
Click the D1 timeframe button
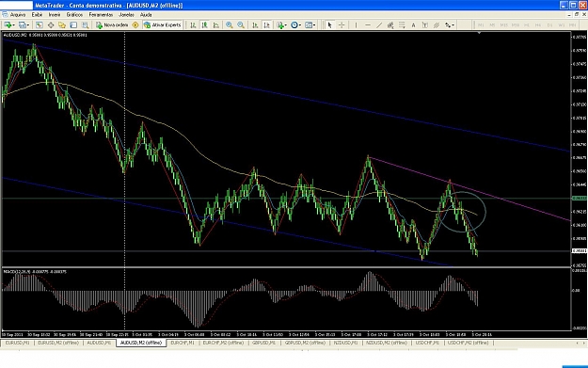pyautogui.click(x=549, y=25)
